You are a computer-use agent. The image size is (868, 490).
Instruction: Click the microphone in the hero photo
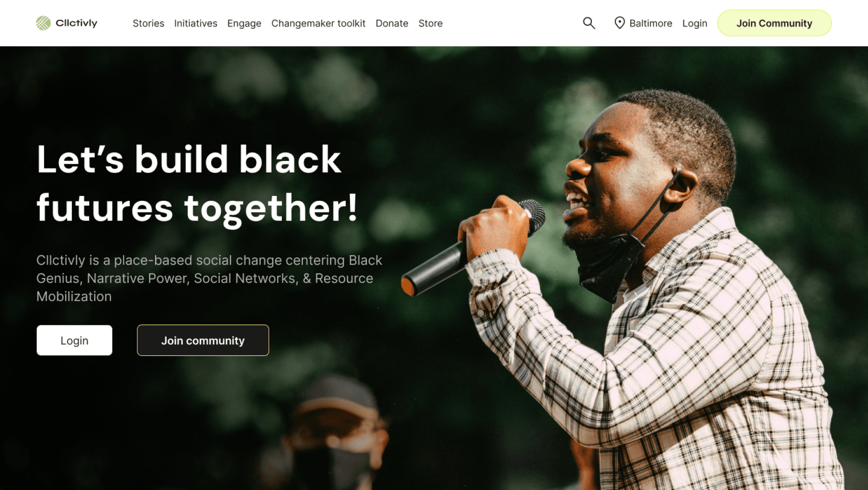(x=473, y=247)
